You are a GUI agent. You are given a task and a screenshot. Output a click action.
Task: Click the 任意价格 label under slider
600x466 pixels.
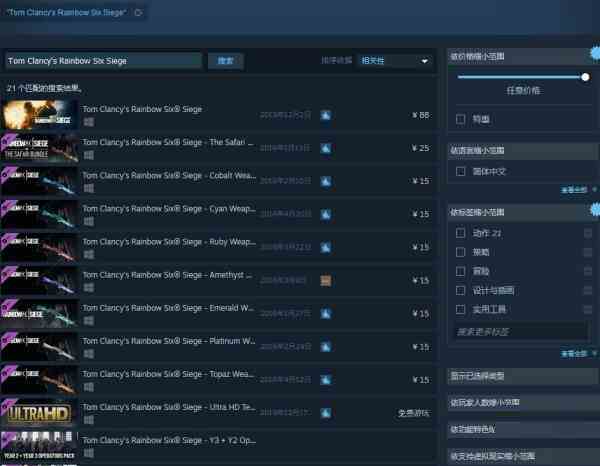click(x=523, y=91)
